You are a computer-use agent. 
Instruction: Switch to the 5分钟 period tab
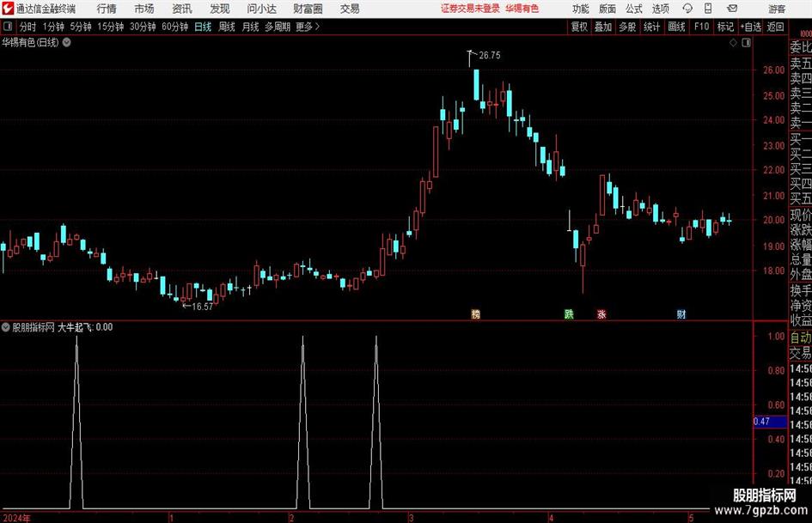pos(81,27)
